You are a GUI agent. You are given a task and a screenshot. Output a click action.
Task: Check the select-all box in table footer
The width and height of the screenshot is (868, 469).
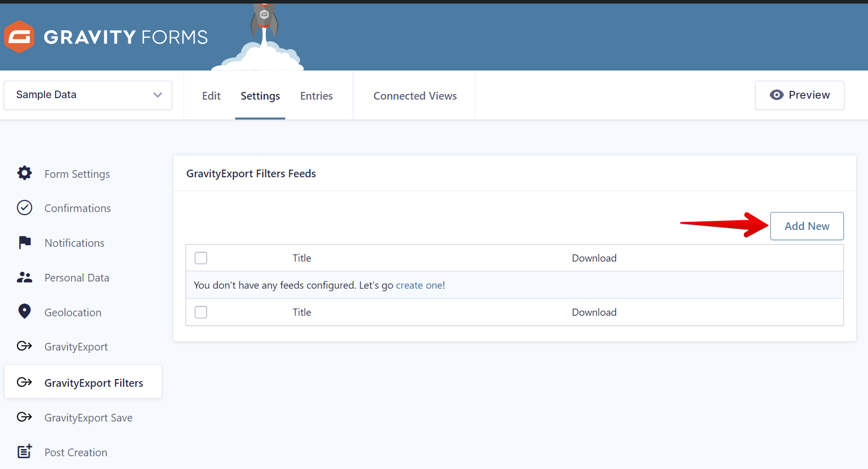coord(201,312)
